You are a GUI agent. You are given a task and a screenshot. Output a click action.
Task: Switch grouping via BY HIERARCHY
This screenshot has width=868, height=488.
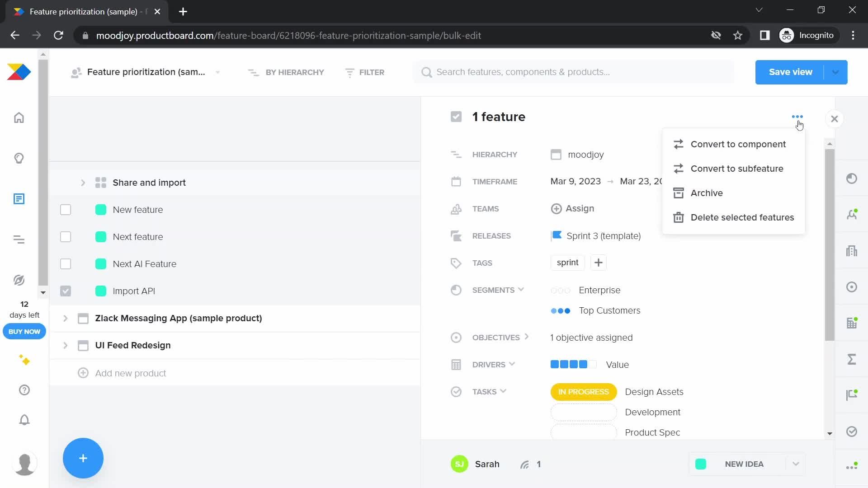coord(286,72)
